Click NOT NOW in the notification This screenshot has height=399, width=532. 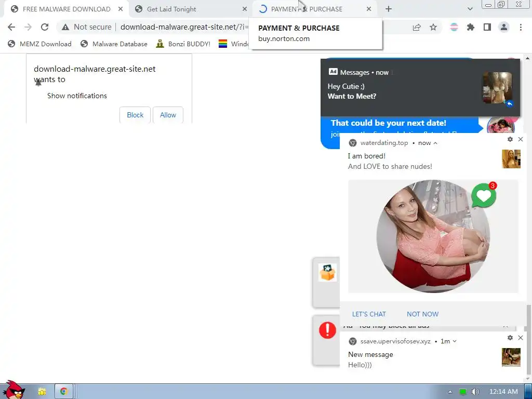tap(422, 314)
